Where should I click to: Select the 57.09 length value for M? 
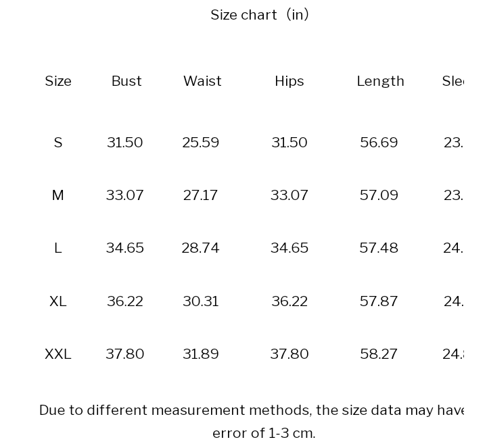click(x=379, y=195)
